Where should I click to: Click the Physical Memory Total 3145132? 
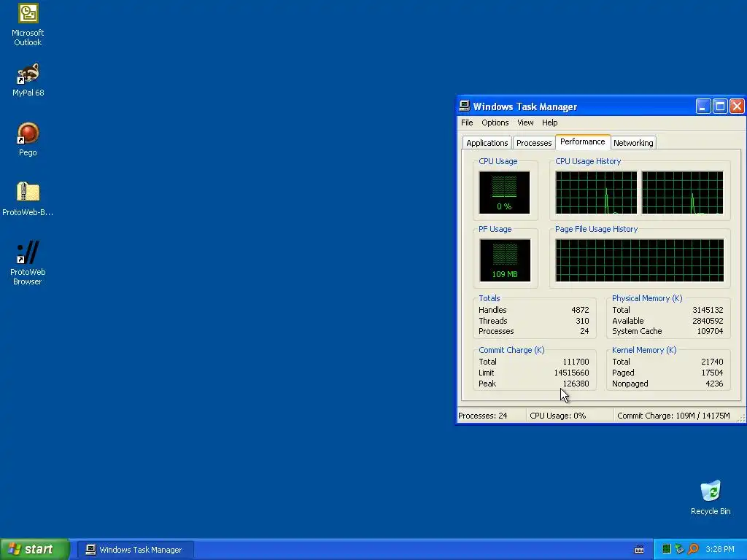(x=708, y=310)
